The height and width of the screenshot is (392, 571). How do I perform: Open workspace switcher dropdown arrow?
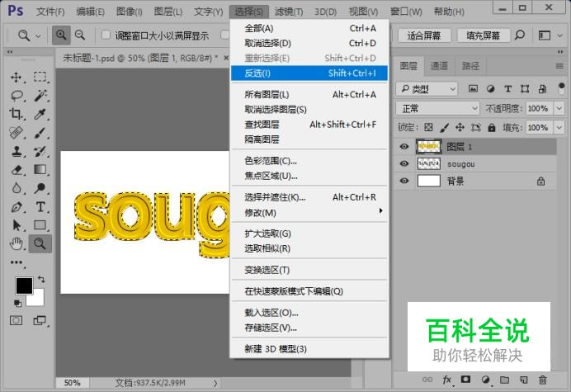pos(560,35)
